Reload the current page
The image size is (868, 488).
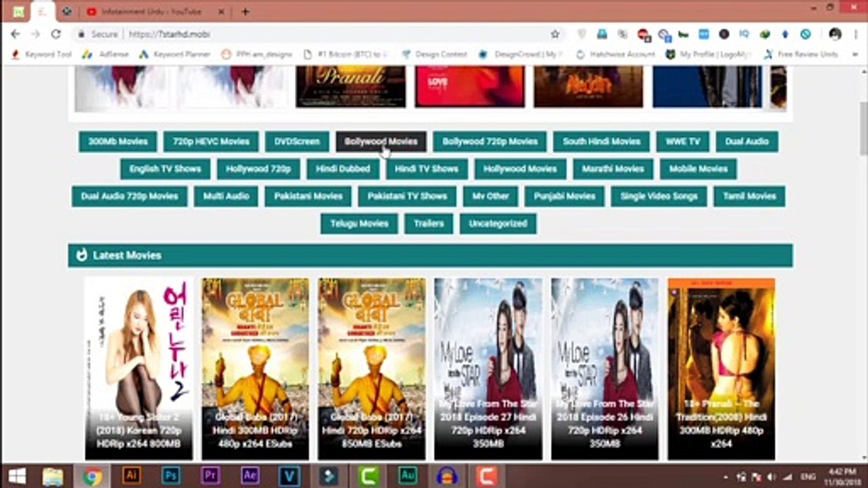[56, 34]
